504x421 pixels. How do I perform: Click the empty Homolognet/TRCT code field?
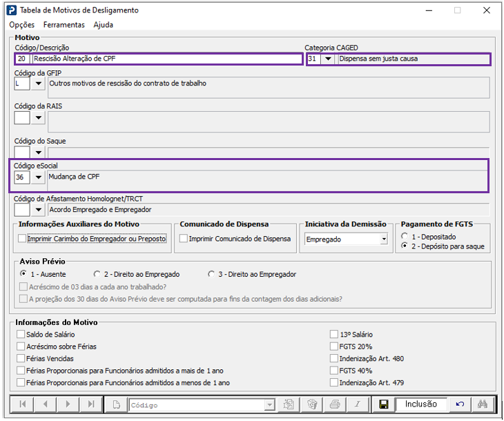pyautogui.click(x=22, y=210)
